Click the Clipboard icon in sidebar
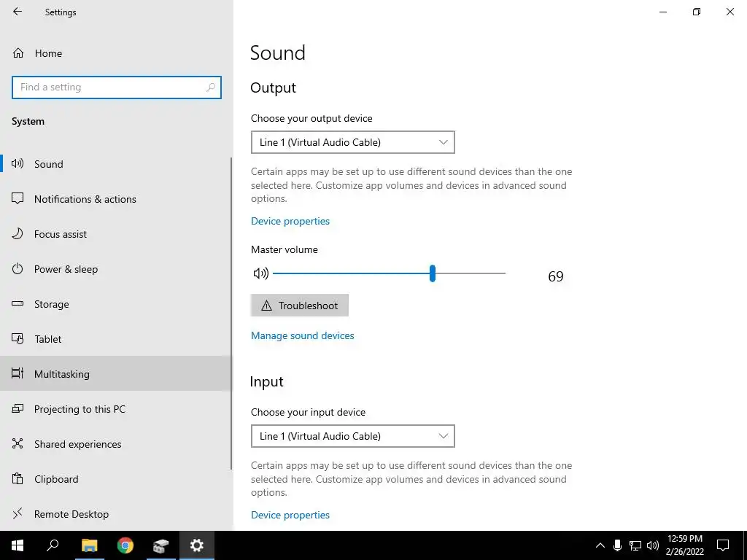Screen dimensions: 747x560 pos(18,478)
